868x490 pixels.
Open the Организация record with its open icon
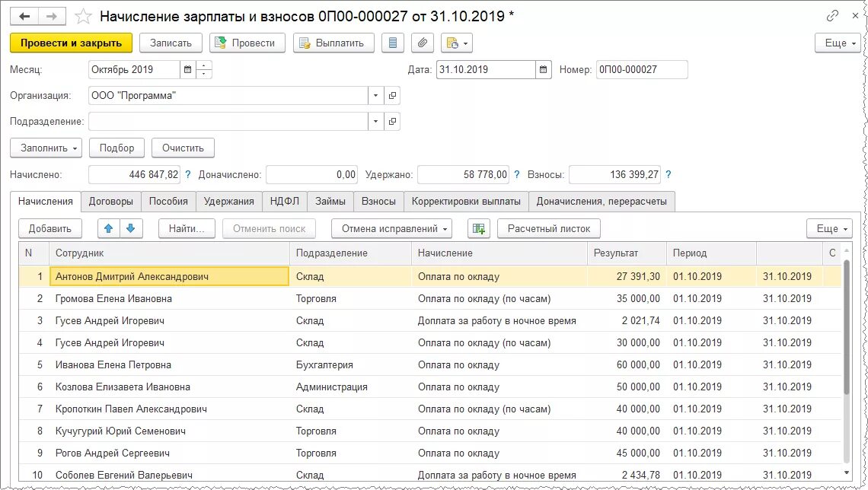392,96
